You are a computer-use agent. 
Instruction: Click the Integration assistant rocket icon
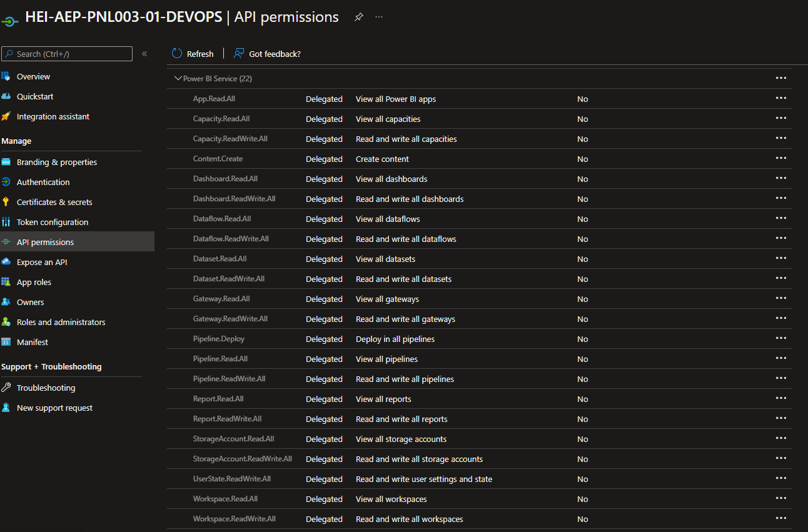click(x=8, y=116)
